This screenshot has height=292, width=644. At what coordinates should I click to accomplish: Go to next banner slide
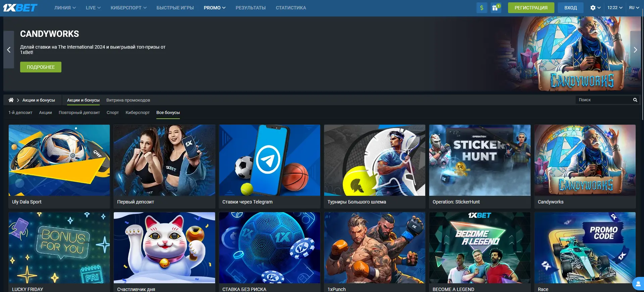tap(635, 50)
